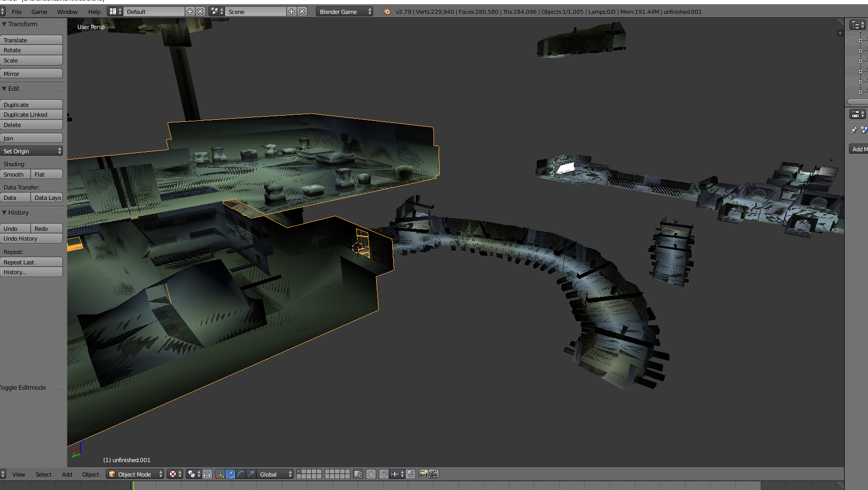Open the File menu
Viewport: 868px width, 490px height.
pyautogui.click(x=16, y=11)
